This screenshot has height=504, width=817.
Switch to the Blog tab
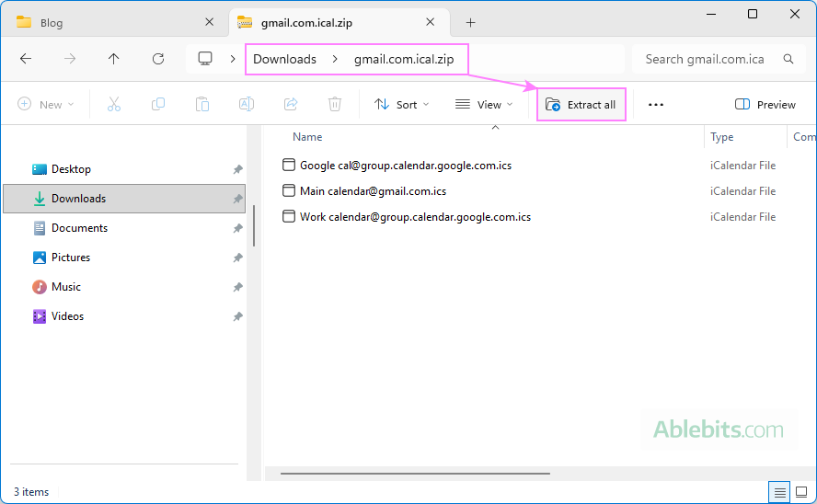(115, 22)
